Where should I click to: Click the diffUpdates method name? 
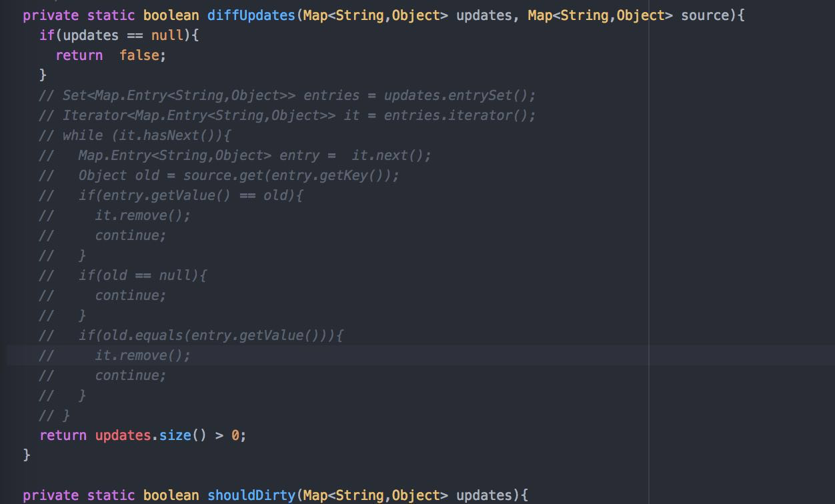(x=250, y=15)
